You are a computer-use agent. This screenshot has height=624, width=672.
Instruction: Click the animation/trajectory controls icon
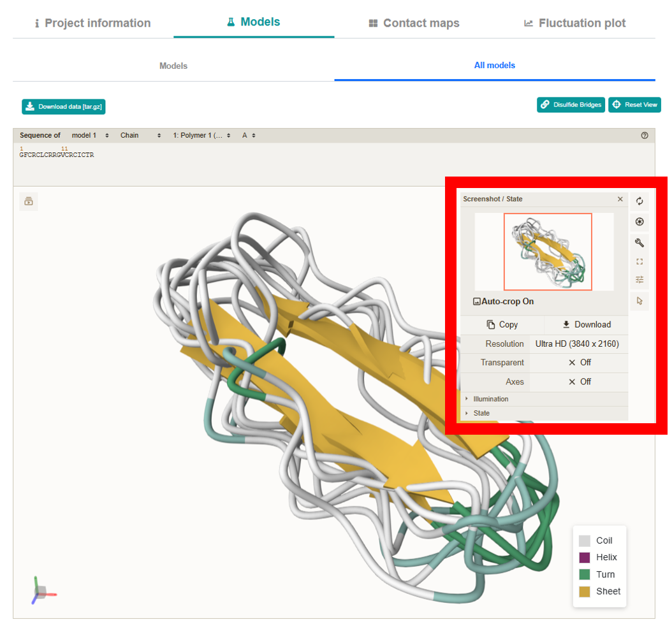pos(29,201)
